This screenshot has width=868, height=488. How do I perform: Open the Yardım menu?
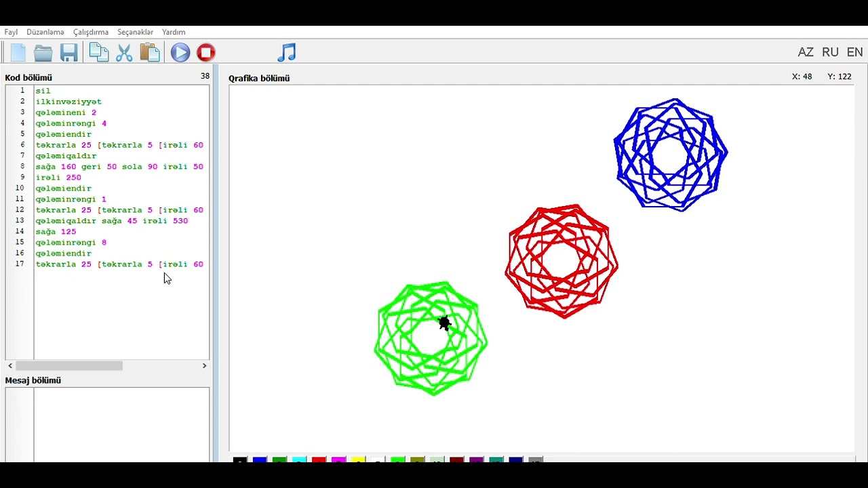(174, 32)
